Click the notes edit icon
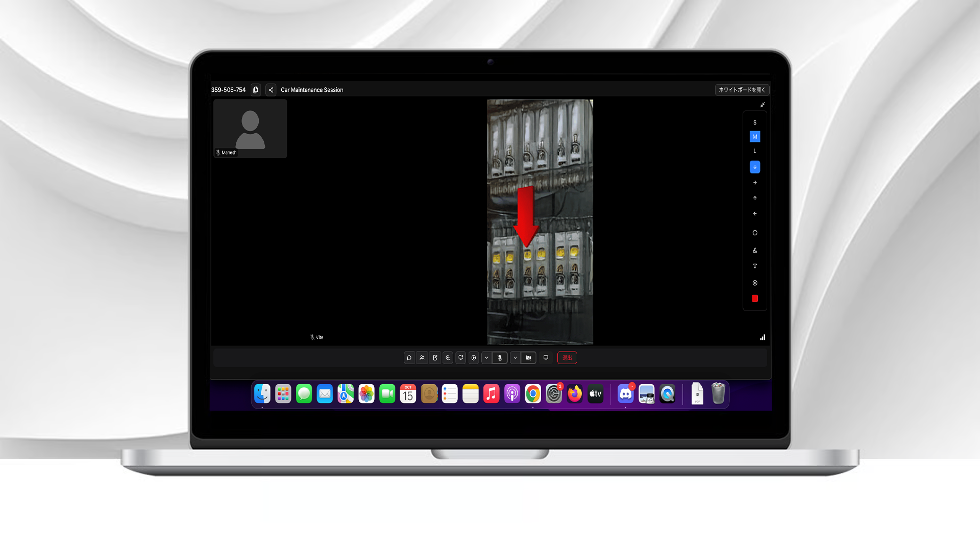Image resolution: width=980 pixels, height=551 pixels. [x=435, y=358]
